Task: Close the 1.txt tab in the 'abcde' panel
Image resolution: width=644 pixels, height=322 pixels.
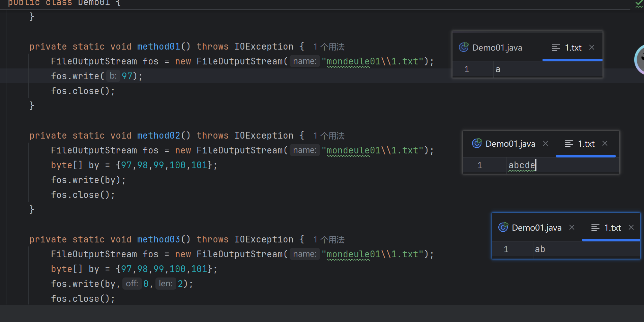Action: 605,144
